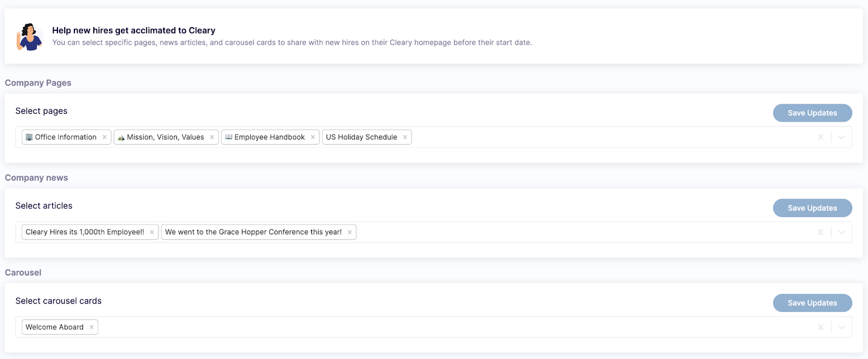Clear all selected carousel cards
Screen dimensions: 868x359
point(820,327)
